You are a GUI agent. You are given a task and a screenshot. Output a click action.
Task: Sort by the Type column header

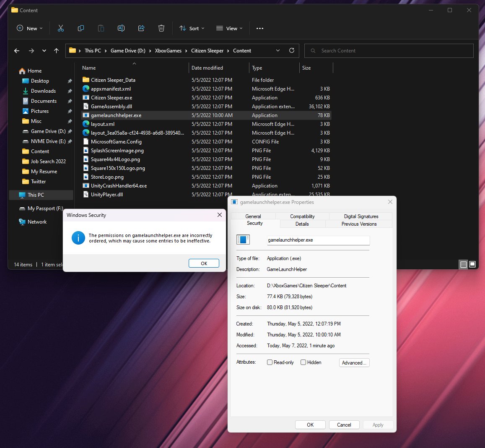275,68
